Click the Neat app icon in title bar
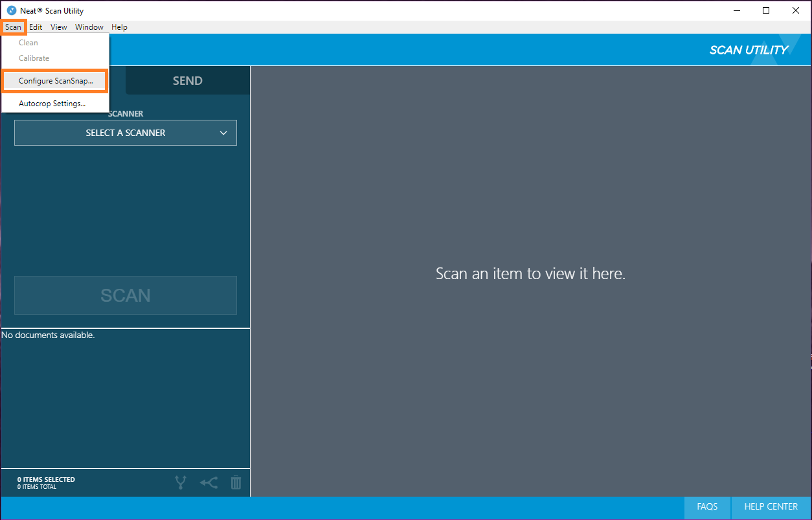Image resolution: width=812 pixels, height=520 pixels. (x=11, y=11)
